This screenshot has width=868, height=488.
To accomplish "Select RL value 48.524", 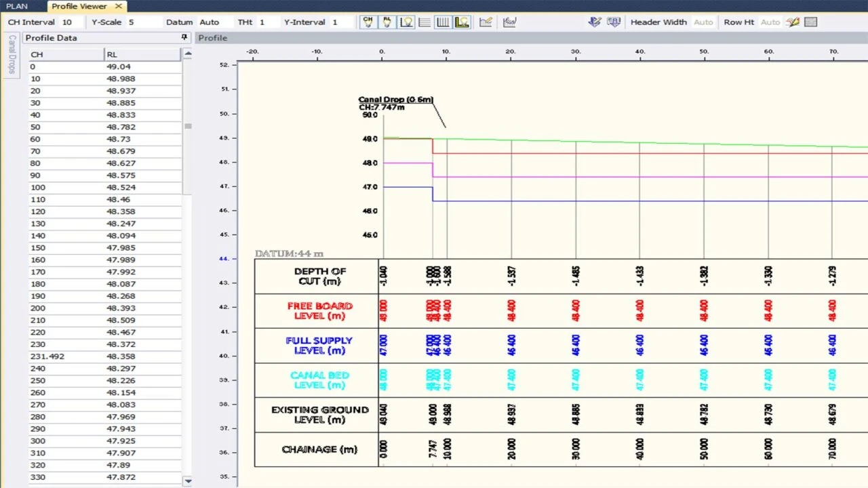I will 142,187.
